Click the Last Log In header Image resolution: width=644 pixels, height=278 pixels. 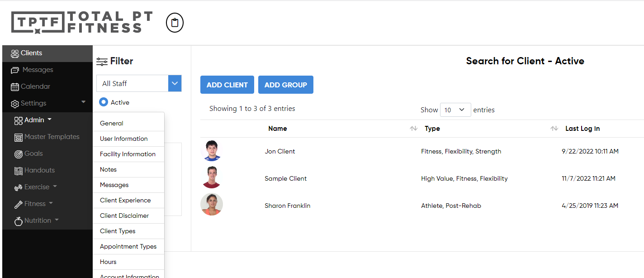pos(582,129)
